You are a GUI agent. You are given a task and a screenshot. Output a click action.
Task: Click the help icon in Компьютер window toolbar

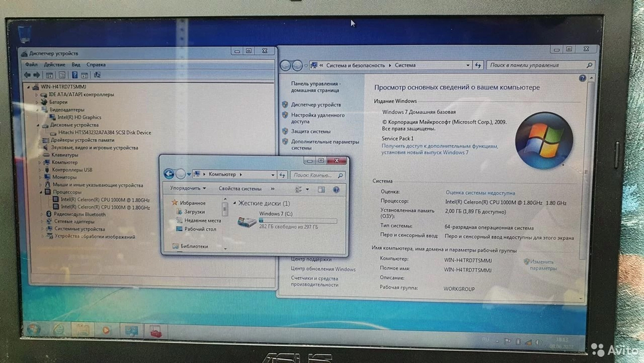click(x=336, y=190)
